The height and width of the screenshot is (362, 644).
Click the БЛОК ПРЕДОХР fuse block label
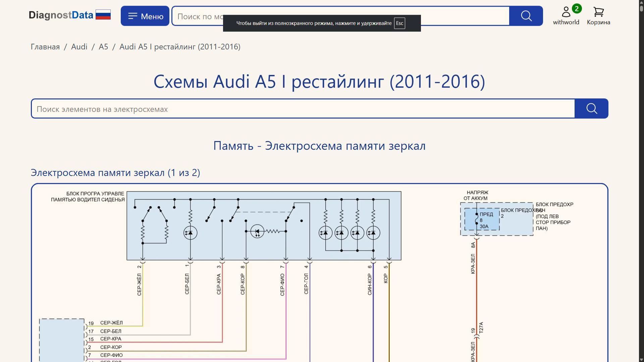click(x=554, y=216)
